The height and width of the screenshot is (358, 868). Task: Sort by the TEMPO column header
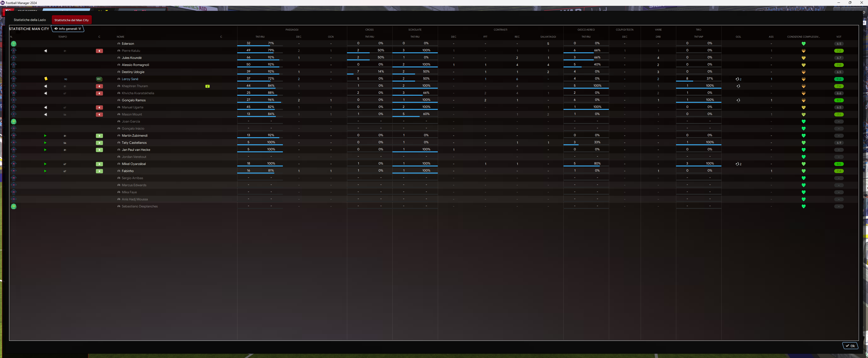62,37
